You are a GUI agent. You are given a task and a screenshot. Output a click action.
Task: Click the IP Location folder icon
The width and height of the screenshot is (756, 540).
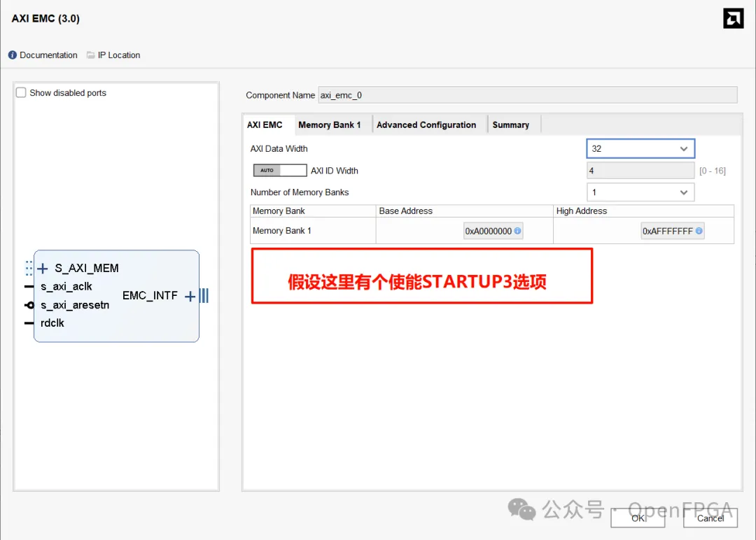[x=91, y=55]
